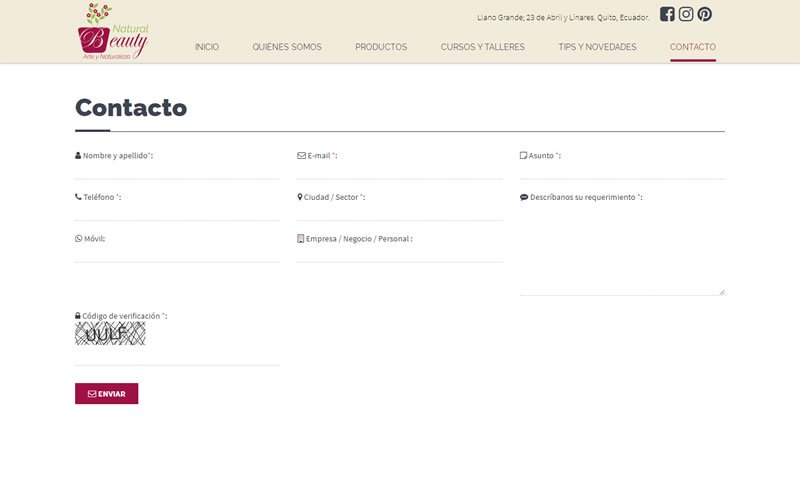
Task: Click the Empresa / Negocio / Personal field
Action: (399, 253)
